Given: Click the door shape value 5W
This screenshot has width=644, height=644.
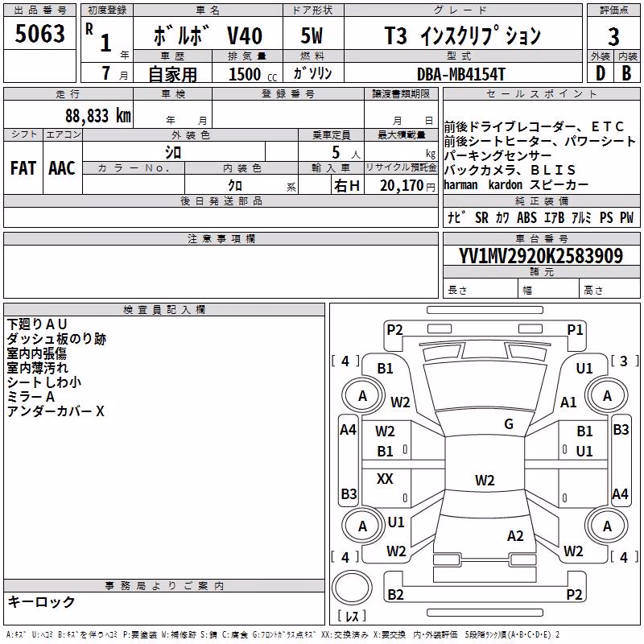Looking at the screenshot, I should [312, 35].
